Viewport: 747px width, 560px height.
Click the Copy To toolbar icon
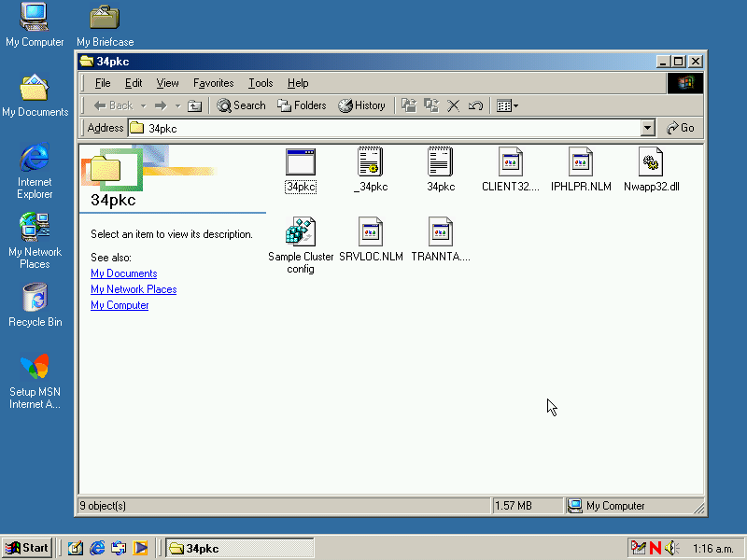(x=431, y=105)
